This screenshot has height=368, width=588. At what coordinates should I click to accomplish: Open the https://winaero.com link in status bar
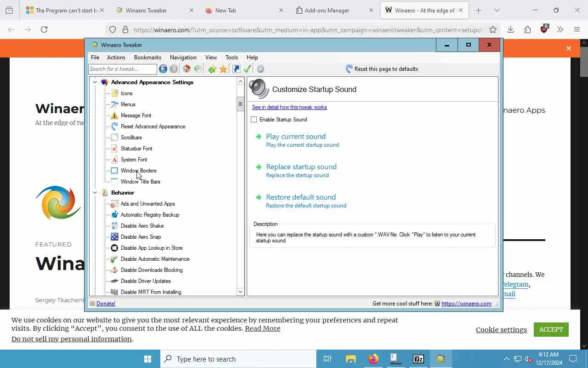coord(466,304)
